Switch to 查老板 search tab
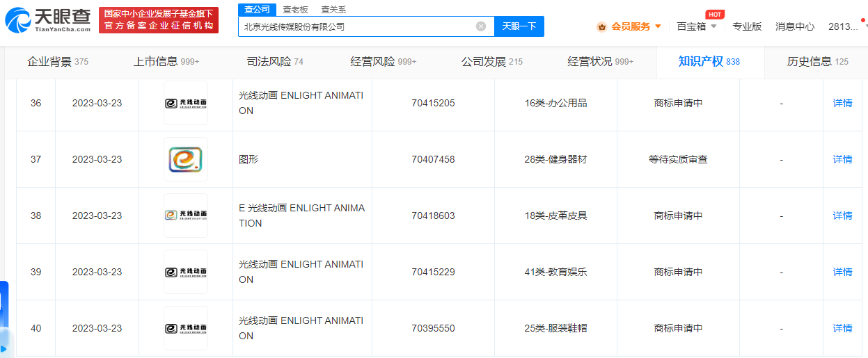 (x=295, y=10)
